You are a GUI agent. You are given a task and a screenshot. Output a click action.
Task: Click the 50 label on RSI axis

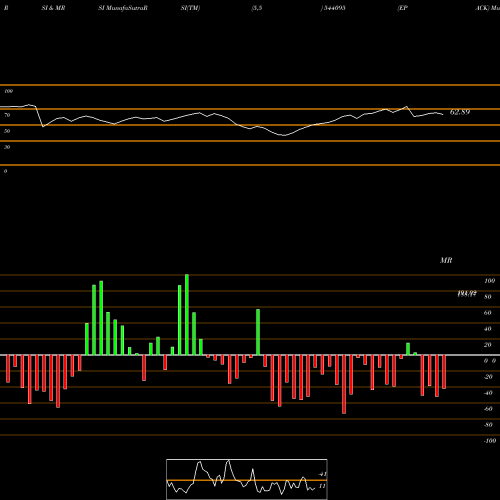coord(7,131)
